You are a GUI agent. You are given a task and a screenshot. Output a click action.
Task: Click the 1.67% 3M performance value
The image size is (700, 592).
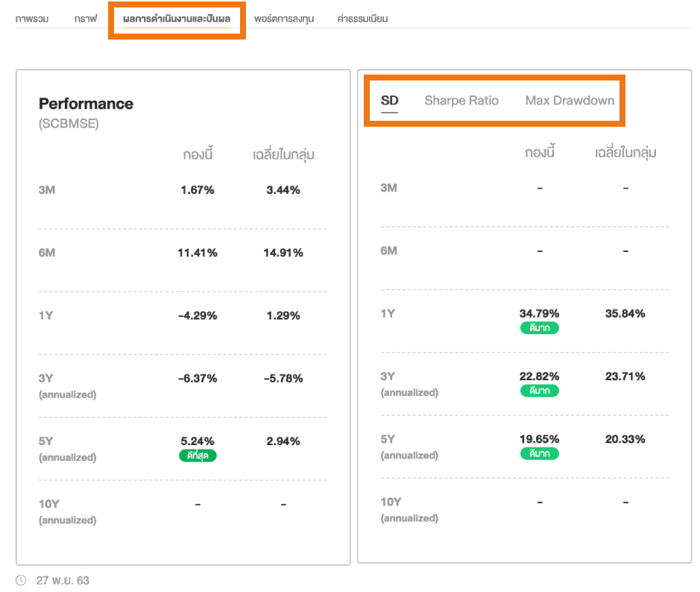(x=198, y=190)
